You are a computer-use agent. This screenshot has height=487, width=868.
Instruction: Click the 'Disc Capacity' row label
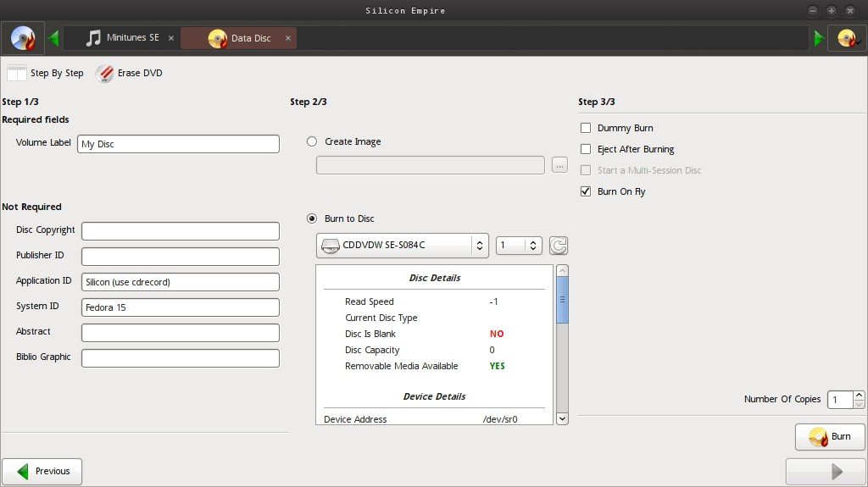tap(372, 350)
